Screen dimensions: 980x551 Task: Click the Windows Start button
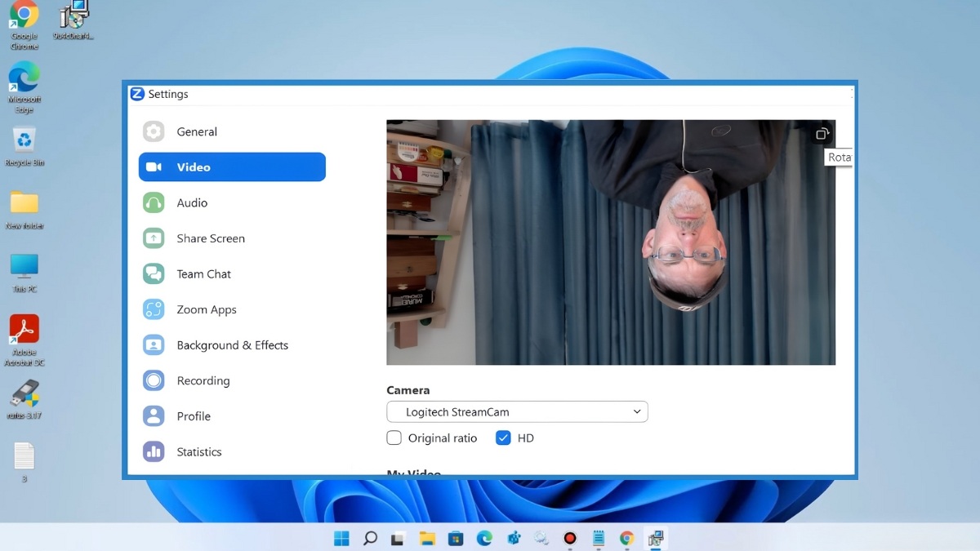click(341, 539)
